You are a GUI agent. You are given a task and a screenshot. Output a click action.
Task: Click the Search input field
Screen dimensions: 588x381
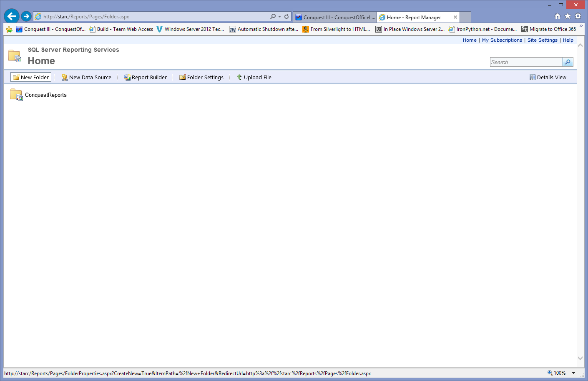tap(526, 62)
